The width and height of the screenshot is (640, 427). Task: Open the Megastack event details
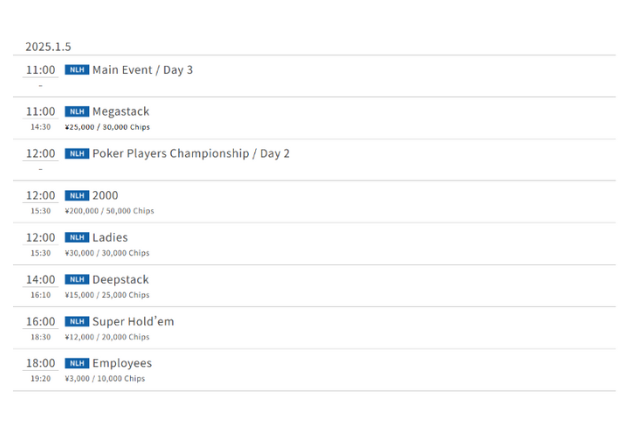click(x=120, y=112)
